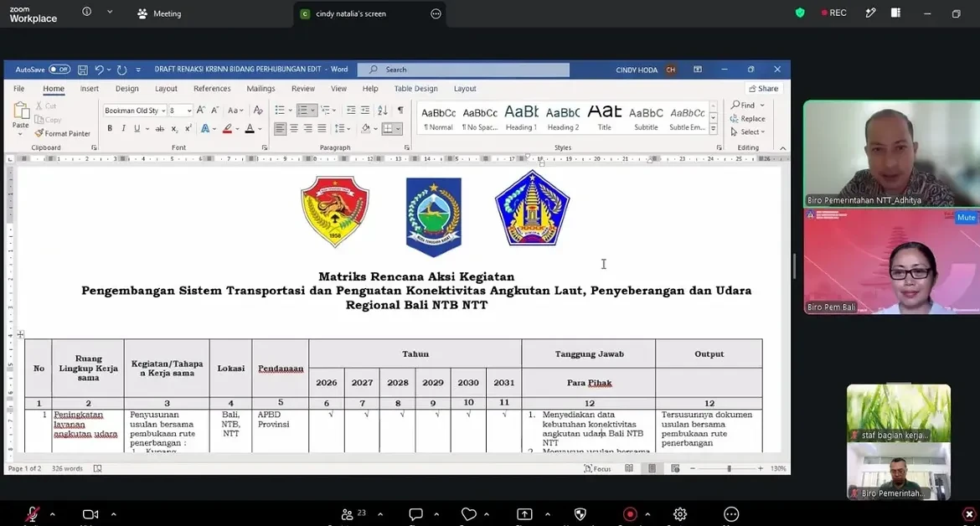Image resolution: width=980 pixels, height=526 pixels.
Task: Open the Change Case dropdown
Action: tap(235, 110)
